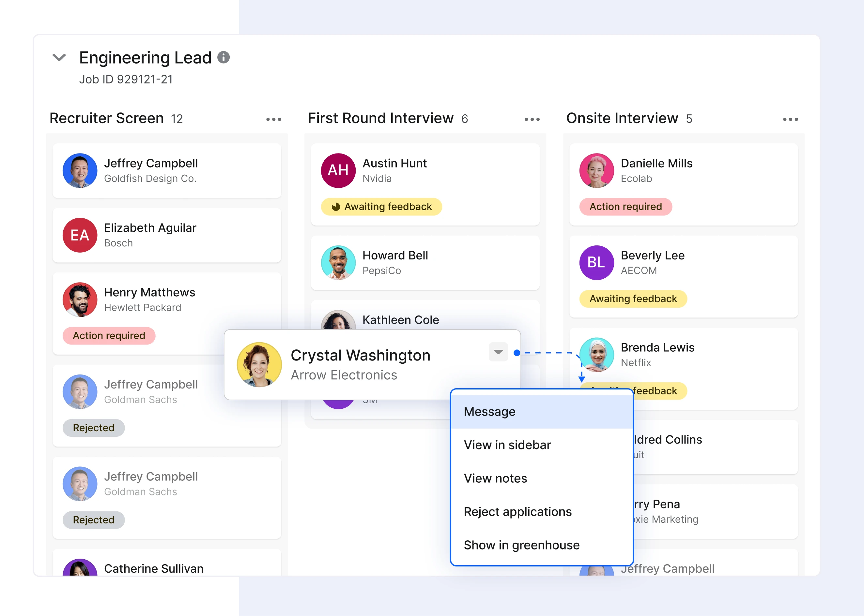This screenshot has height=616, width=864.
Task: Click Austin Hunt's Awaiting feedback badge
Action: pyautogui.click(x=381, y=207)
